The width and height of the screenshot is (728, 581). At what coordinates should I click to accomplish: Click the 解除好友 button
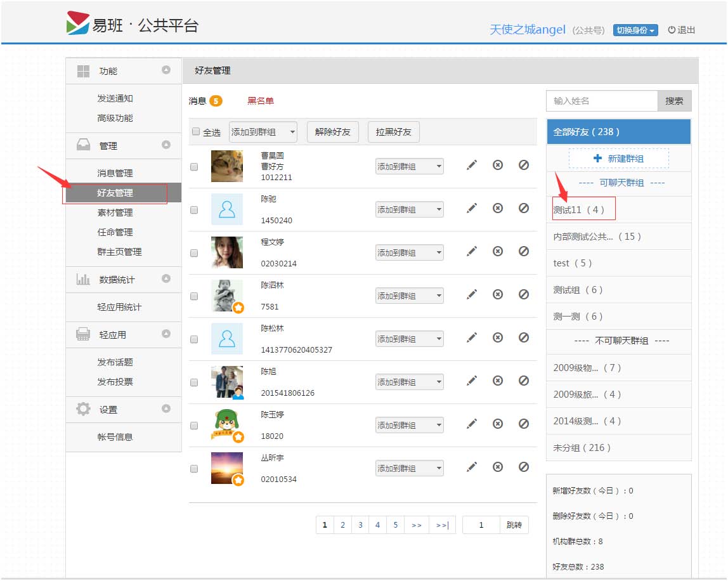pos(333,132)
